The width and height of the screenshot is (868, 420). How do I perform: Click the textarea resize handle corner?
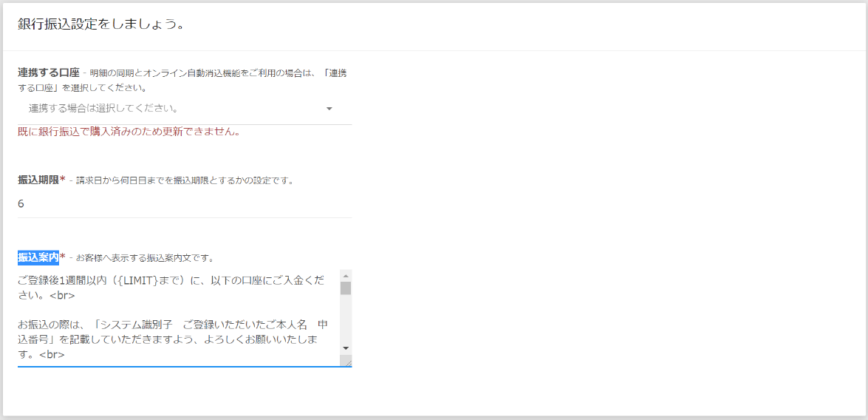tap(346, 362)
